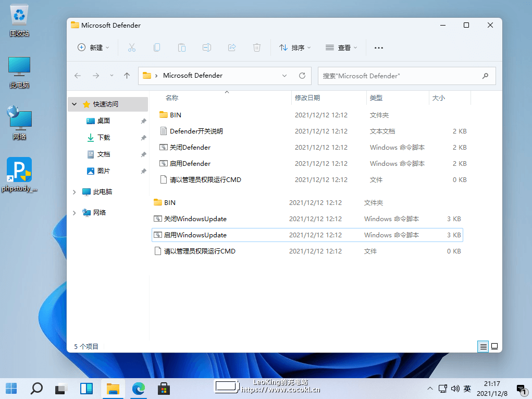Viewport: 532px width, 399px height.
Task: Click File Explorer taskbar icon
Action: 113,389
